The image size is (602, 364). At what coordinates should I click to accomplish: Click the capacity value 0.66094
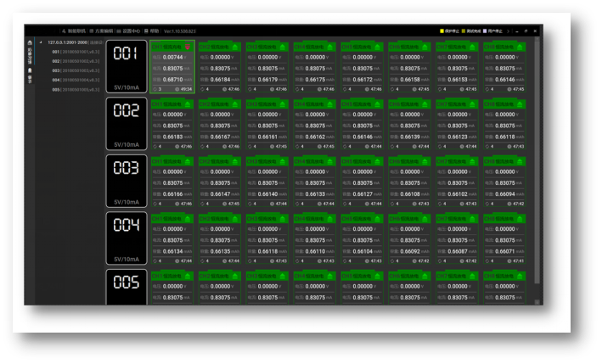point(505,194)
